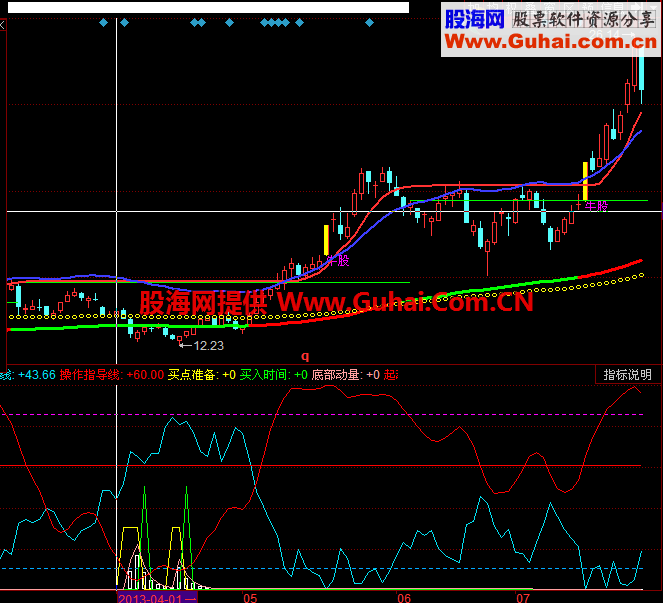Click the 操作指导线 +60.00 indicator label

point(112,375)
